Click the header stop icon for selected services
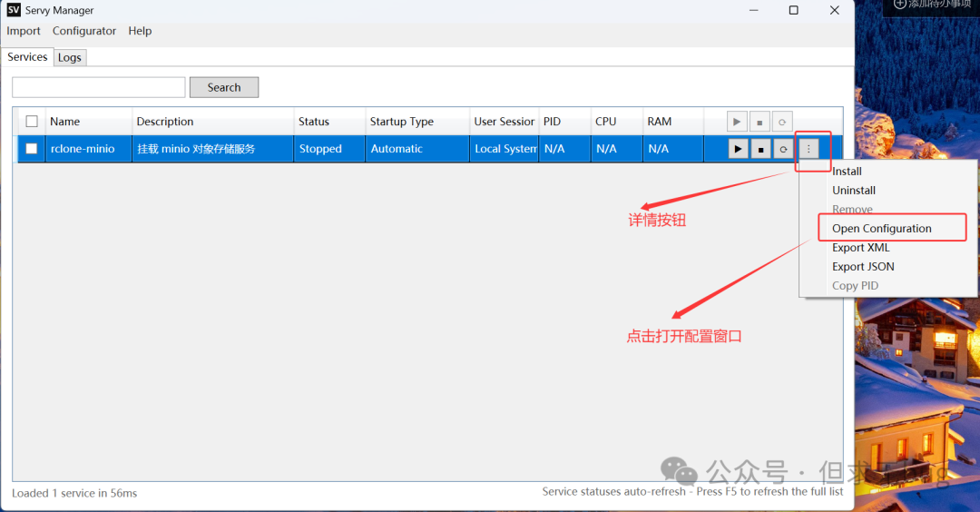 [759, 122]
